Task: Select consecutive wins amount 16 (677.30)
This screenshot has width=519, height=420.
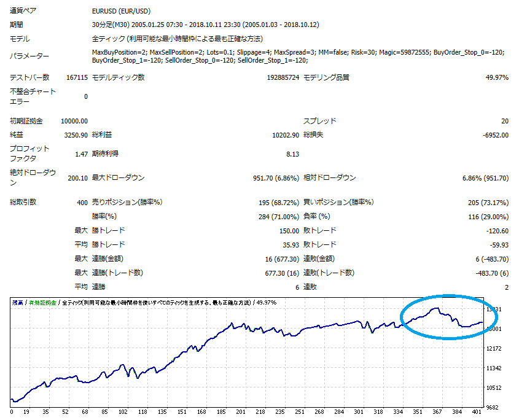Action: pyautogui.click(x=282, y=260)
